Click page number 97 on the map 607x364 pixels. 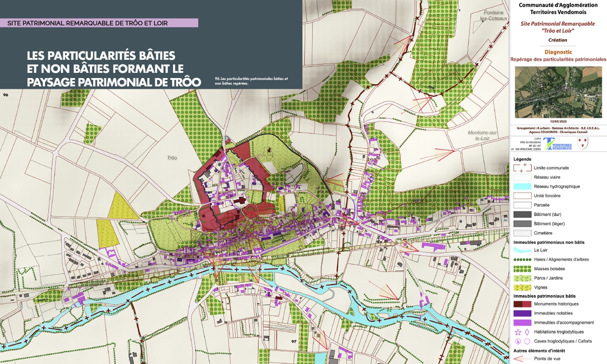(294, 341)
